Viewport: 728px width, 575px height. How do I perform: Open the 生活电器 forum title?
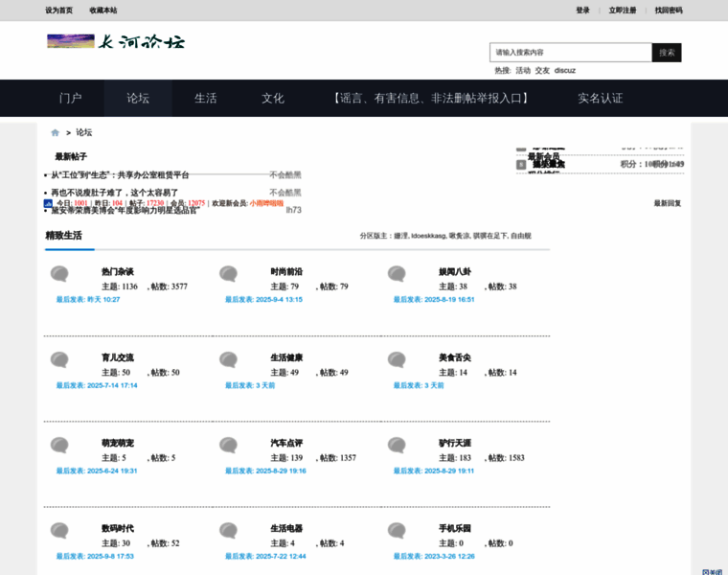click(x=286, y=529)
